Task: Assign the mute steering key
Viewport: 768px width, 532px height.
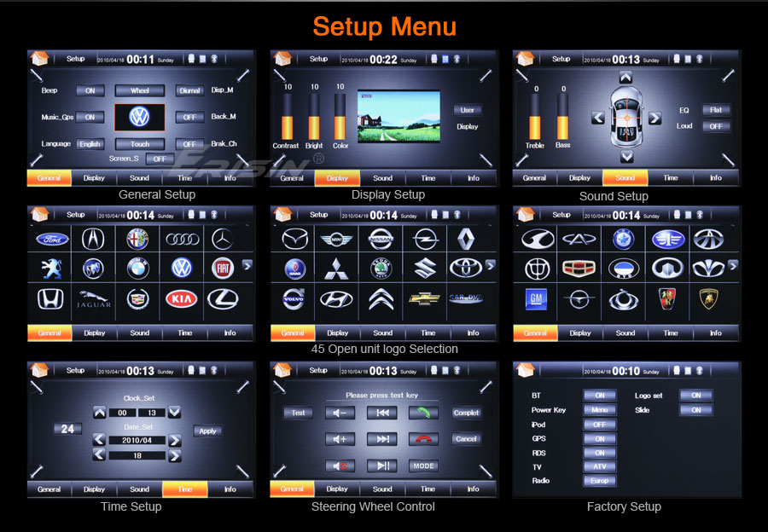Action: click(340, 466)
